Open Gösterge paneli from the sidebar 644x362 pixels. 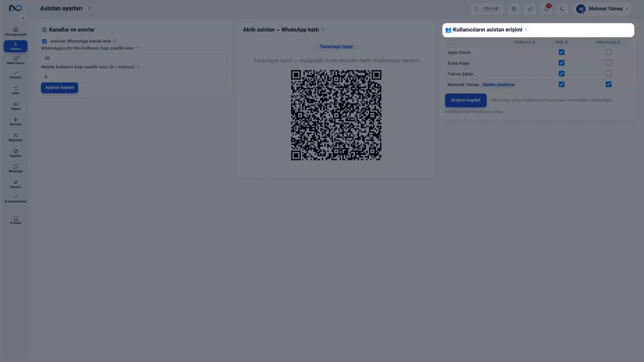16,32
